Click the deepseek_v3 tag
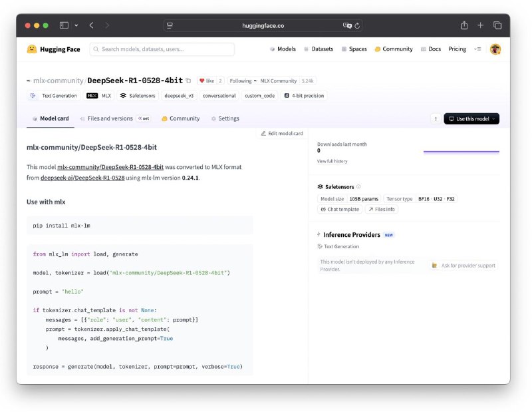Screen dimensions: 532x412 [x=179, y=96]
